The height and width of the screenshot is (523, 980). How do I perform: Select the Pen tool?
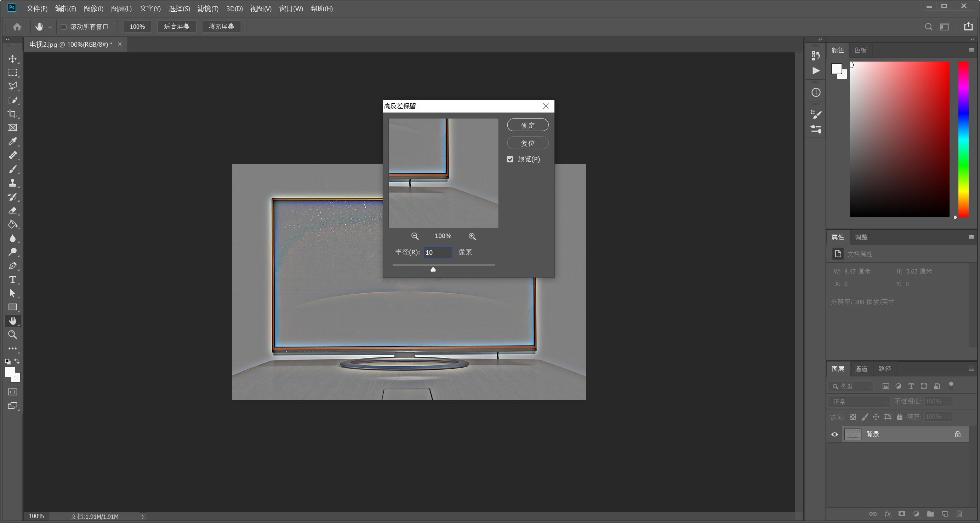click(x=12, y=266)
